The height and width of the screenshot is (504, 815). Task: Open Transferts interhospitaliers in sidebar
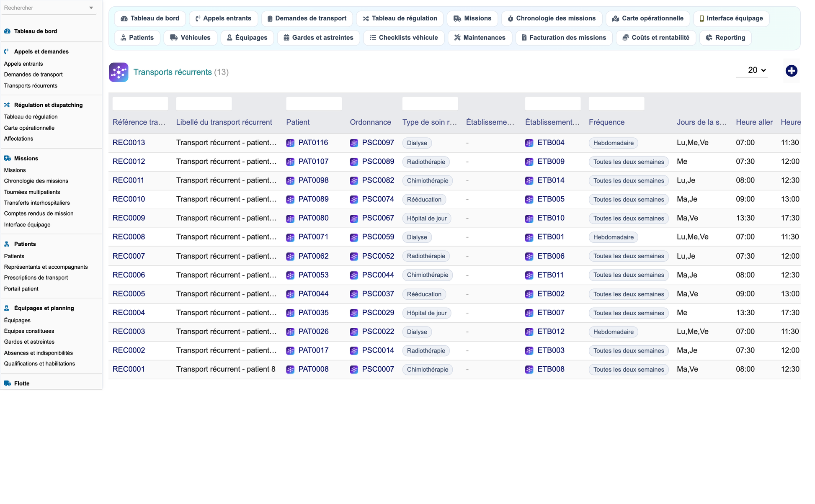37,203
